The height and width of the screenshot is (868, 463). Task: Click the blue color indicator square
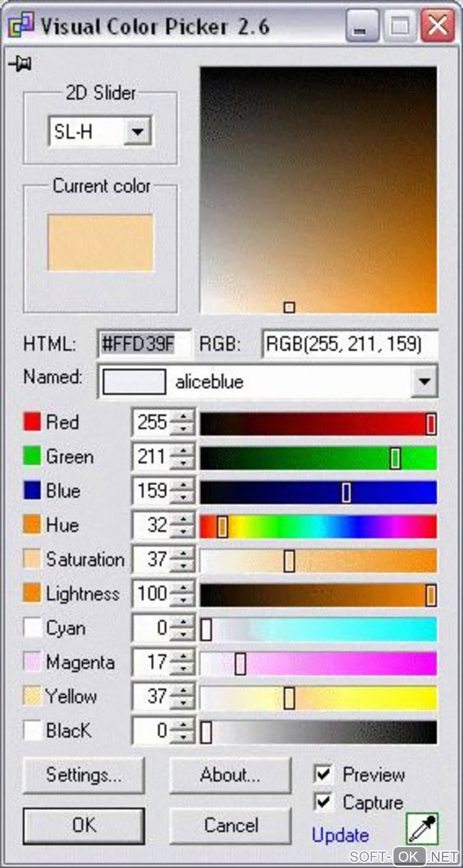click(32, 491)
